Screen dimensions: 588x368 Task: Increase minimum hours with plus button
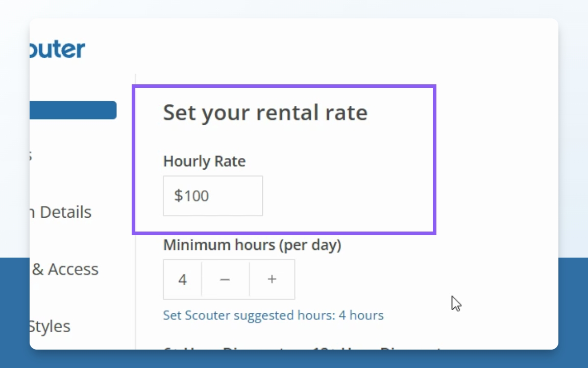[272, 279]
